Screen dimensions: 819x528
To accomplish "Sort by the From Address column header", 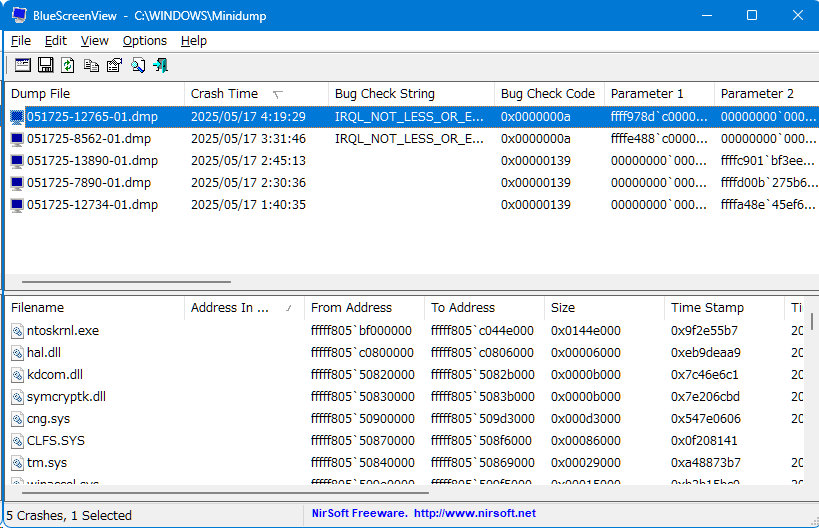I will point(365,308).
